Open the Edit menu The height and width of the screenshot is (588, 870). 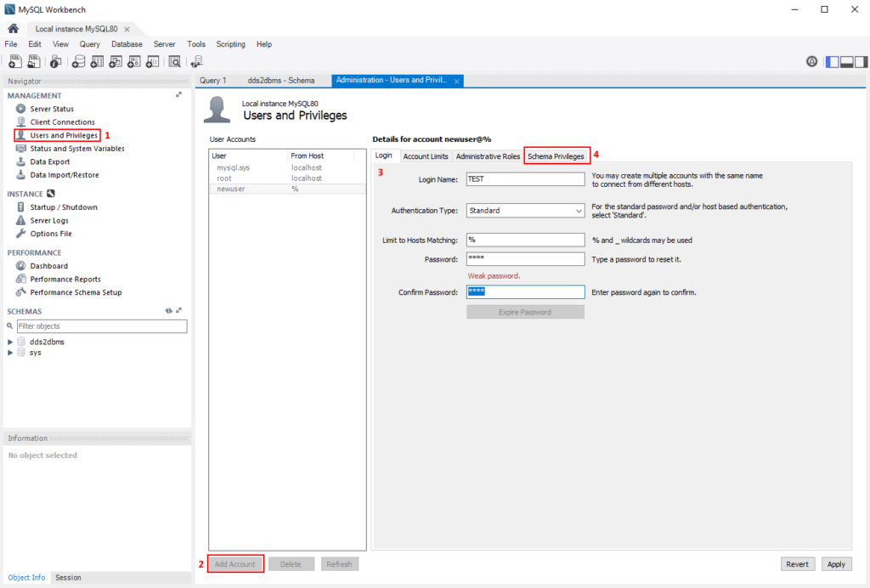coord(34,44)
